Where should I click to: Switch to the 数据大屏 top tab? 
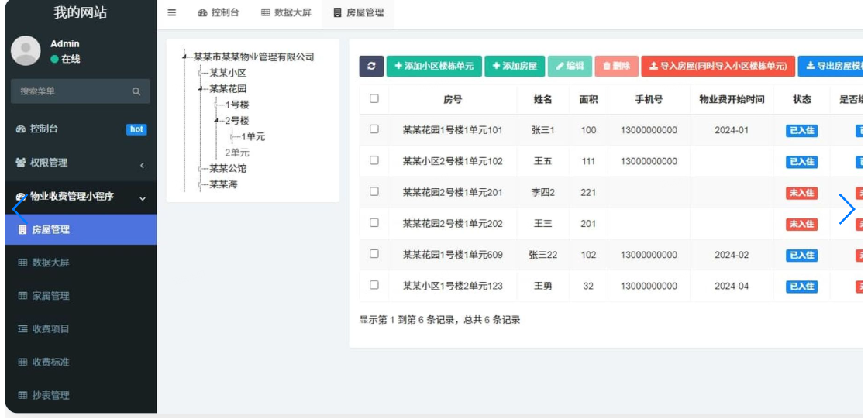tap(286, 13)
